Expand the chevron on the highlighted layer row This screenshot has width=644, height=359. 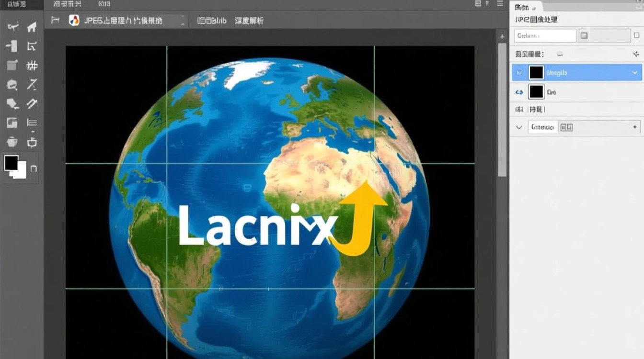pos(635,73)
